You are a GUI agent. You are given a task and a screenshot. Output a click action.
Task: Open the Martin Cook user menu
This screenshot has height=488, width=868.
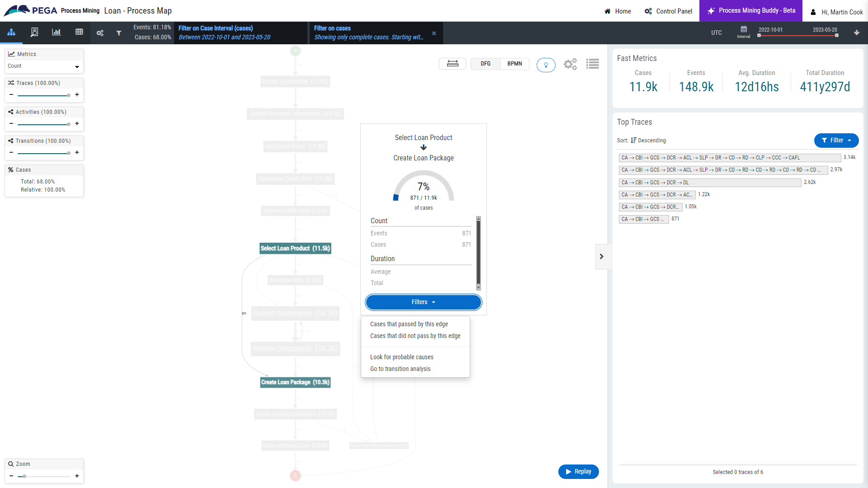coord(836,12)
